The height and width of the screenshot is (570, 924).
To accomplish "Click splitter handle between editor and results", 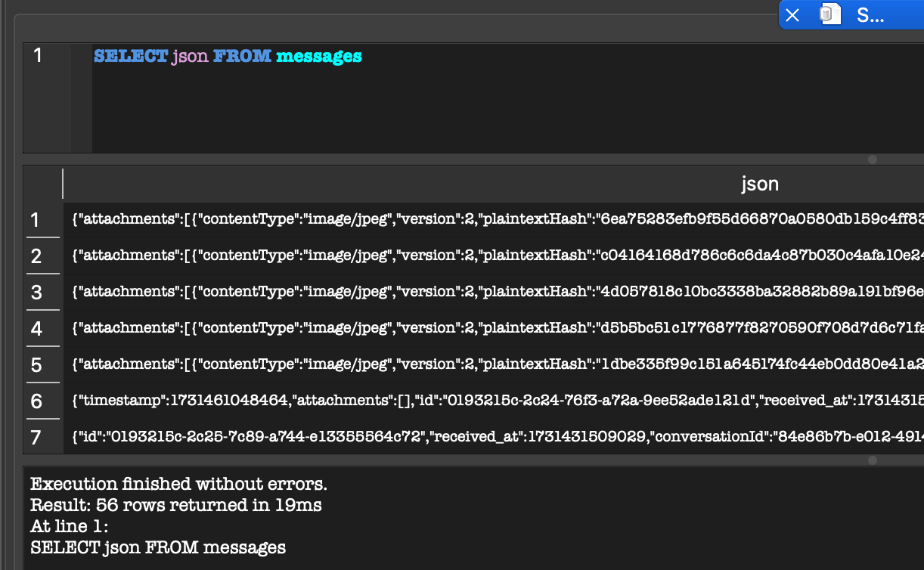I will (872, 160).
